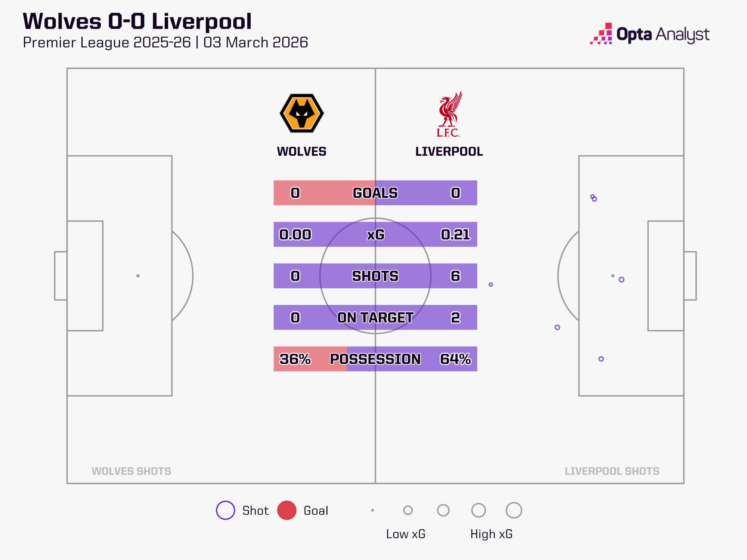Click the red Goal legend circle
This screenshot has height=560, width=747.
(x=287, y=510)
